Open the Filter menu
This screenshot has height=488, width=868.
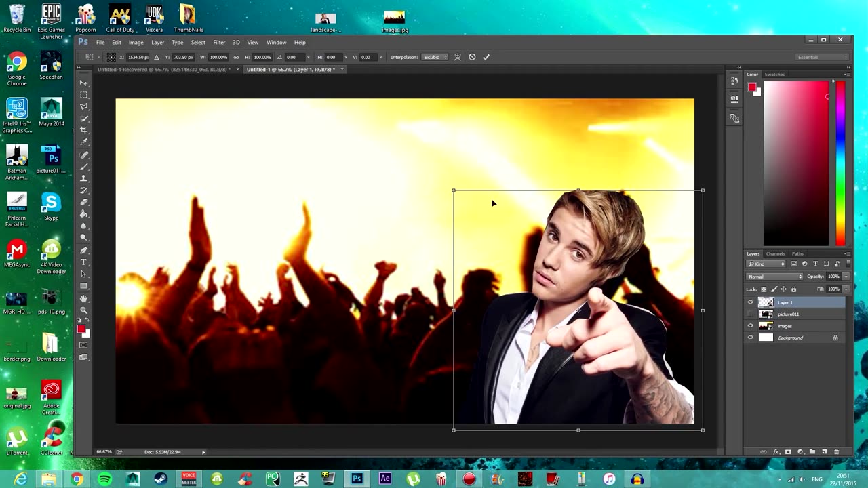[x=219, y=42]
